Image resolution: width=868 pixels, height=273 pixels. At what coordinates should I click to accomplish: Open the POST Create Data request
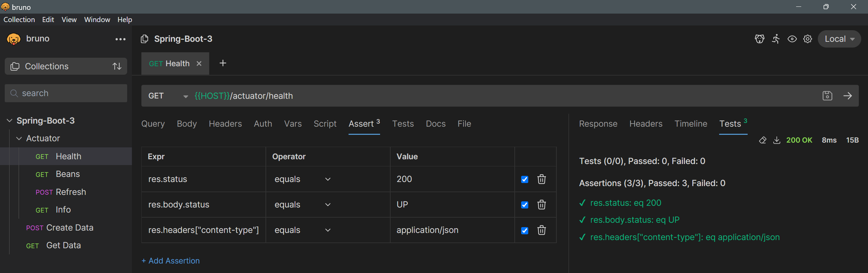(x=66, y=227)
